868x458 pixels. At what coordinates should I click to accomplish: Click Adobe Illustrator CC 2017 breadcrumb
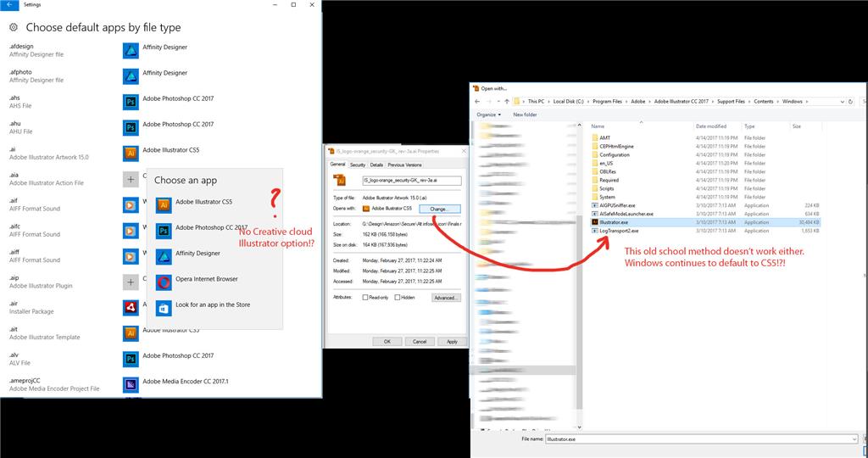click(681, 102)
